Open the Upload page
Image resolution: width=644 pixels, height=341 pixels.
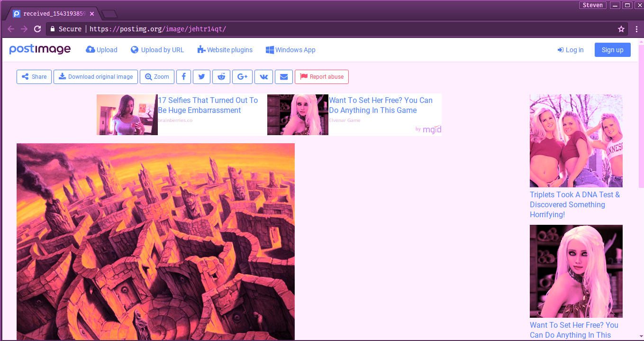coord(101,50)
